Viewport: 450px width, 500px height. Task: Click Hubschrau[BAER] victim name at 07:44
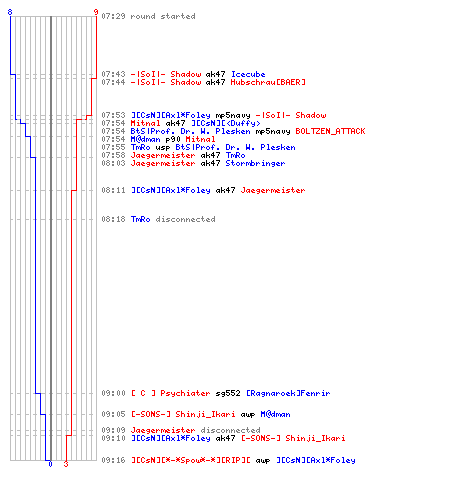click(x=268, y=82)
